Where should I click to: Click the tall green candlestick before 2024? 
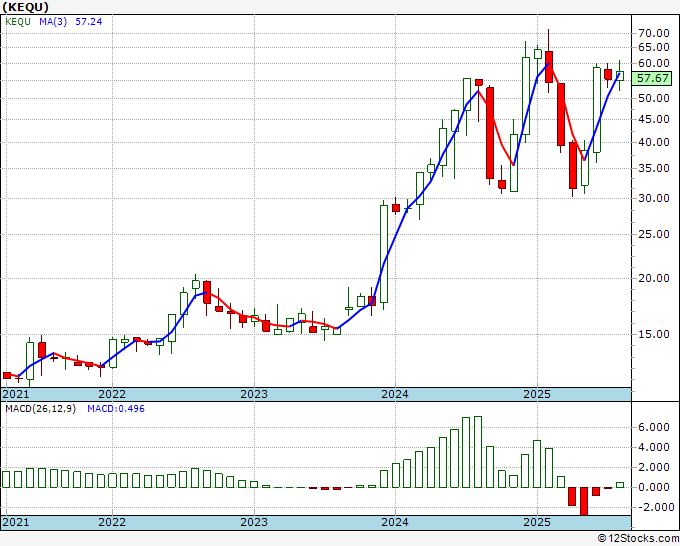(384, 254)
